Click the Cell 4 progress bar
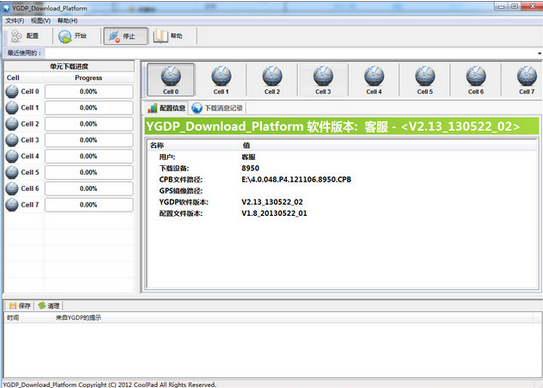This screenshot has width=543, height=388. point(89,156)
